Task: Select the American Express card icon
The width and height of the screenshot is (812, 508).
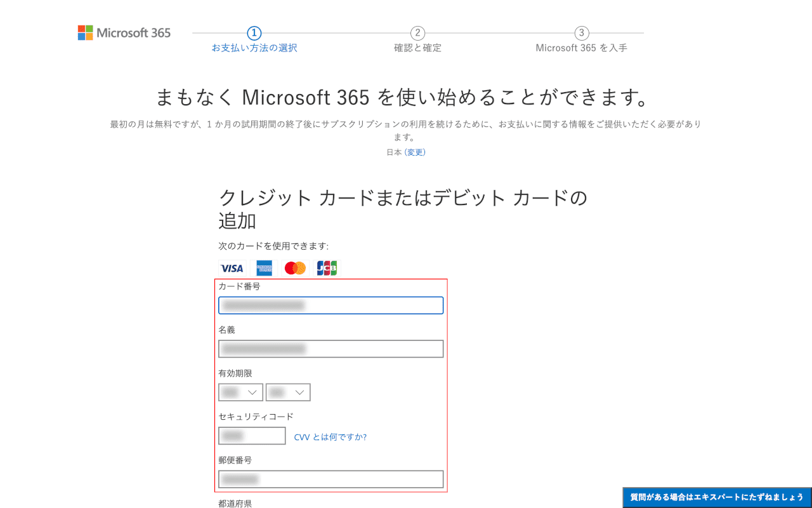Action: [x=264, y=268]
